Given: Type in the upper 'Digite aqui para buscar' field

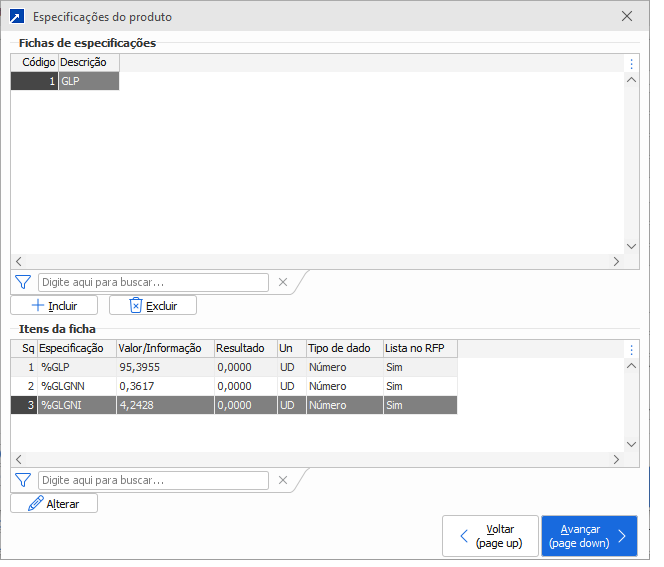Looking at the screenshot, I should point(153,283).
